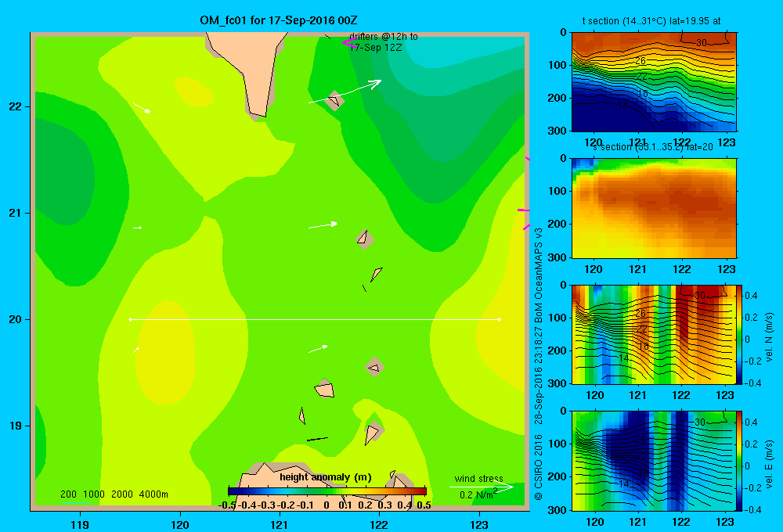Click the long wind arrow pointing toward 'drifters' label
The width and height of the screenshot is (783, 532).
tap(345, 92)
